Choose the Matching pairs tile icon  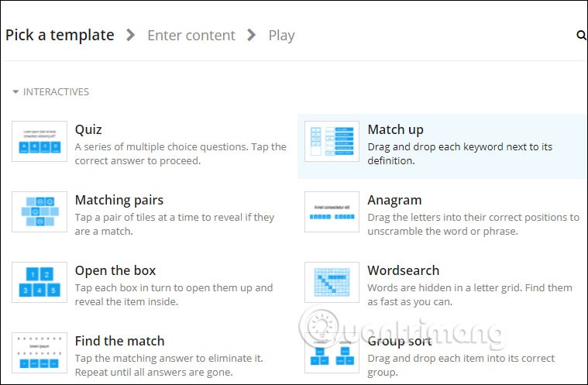(40, 211)
